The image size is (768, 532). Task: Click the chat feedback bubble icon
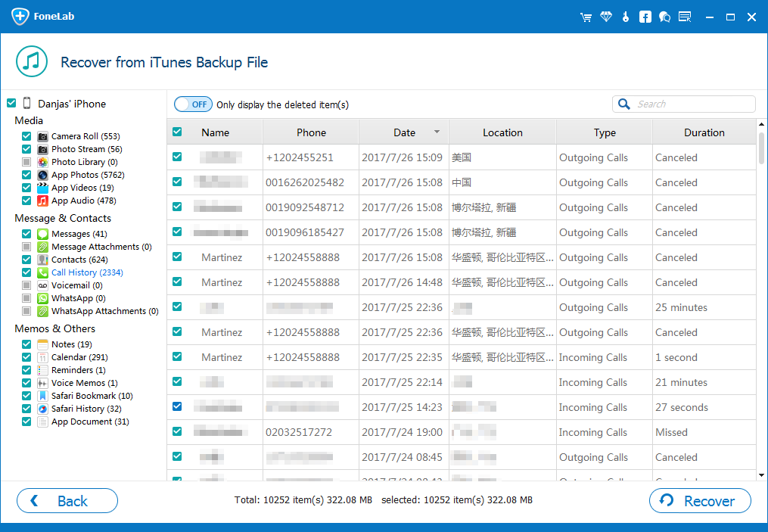coord(664,17)
